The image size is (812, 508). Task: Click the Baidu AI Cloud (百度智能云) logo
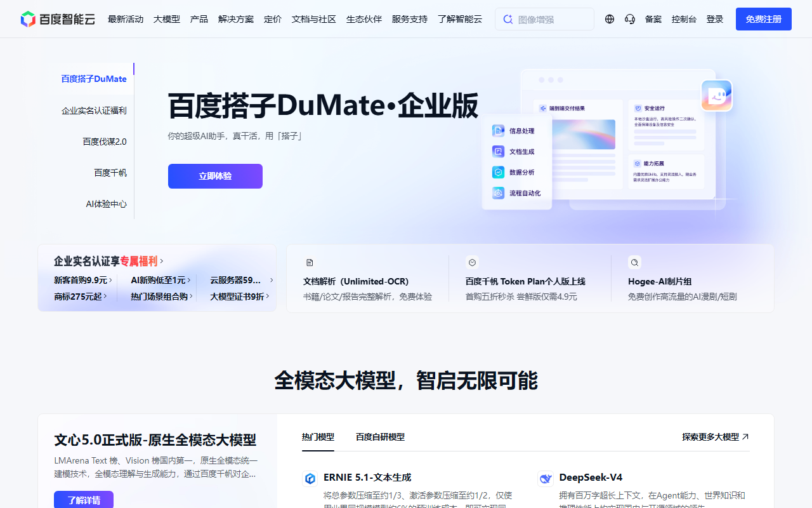point(58,19)
